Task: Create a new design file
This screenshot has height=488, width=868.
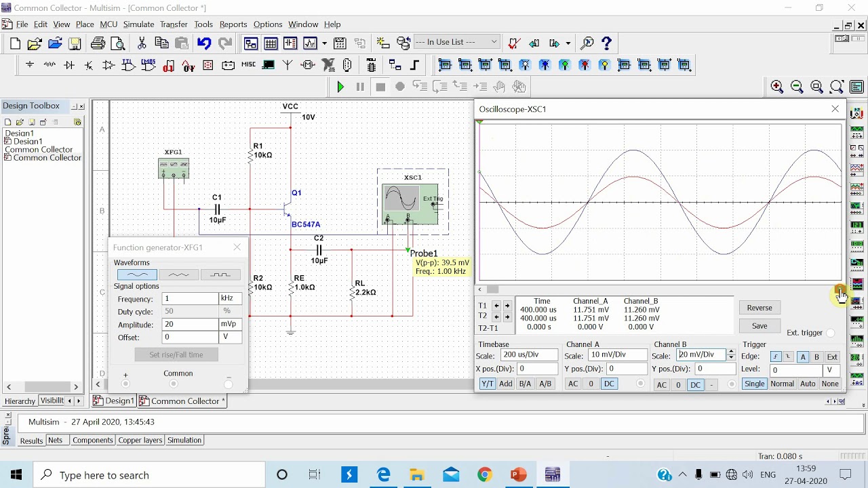Action: pos(16,44)
